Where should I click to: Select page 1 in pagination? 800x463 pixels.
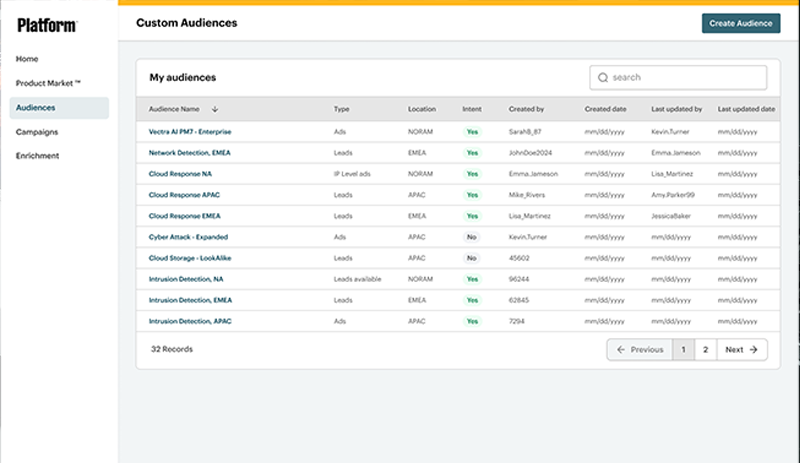point(683,350)
